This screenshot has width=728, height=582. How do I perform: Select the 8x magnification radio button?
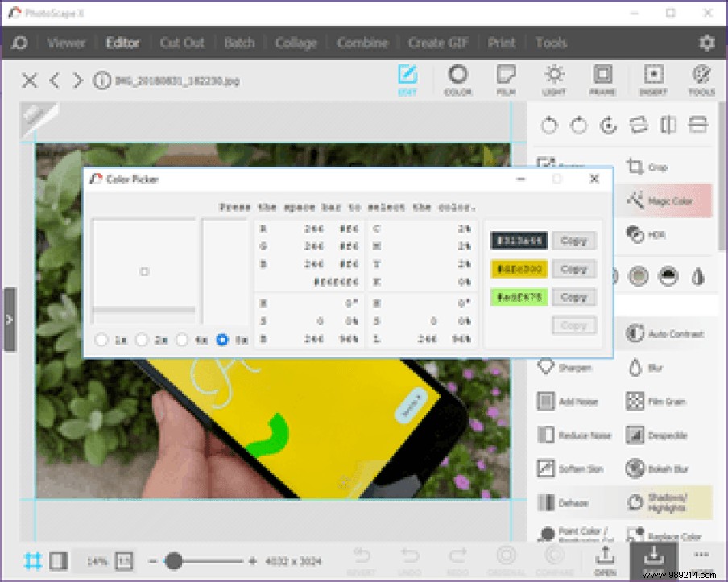pyautogui.click(x=222, y=340)
